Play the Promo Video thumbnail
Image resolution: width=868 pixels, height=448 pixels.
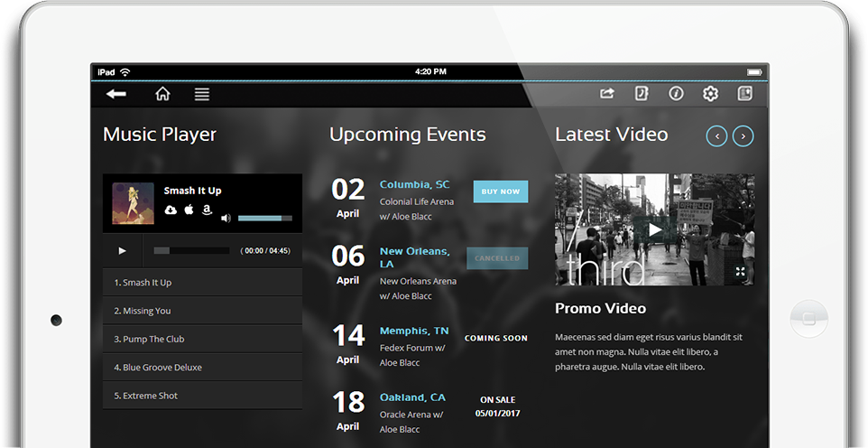pyautogui.click(x=655, y=230)
